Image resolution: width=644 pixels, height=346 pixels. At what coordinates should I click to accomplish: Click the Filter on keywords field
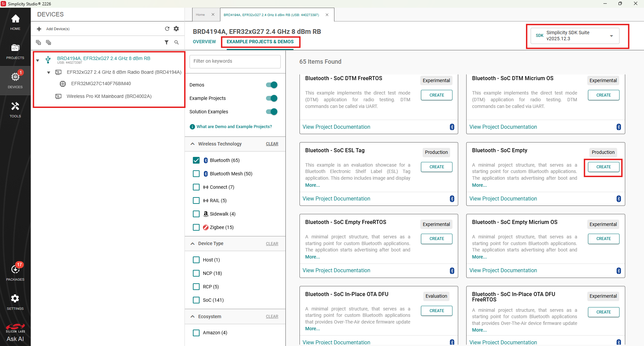[235, 61]
